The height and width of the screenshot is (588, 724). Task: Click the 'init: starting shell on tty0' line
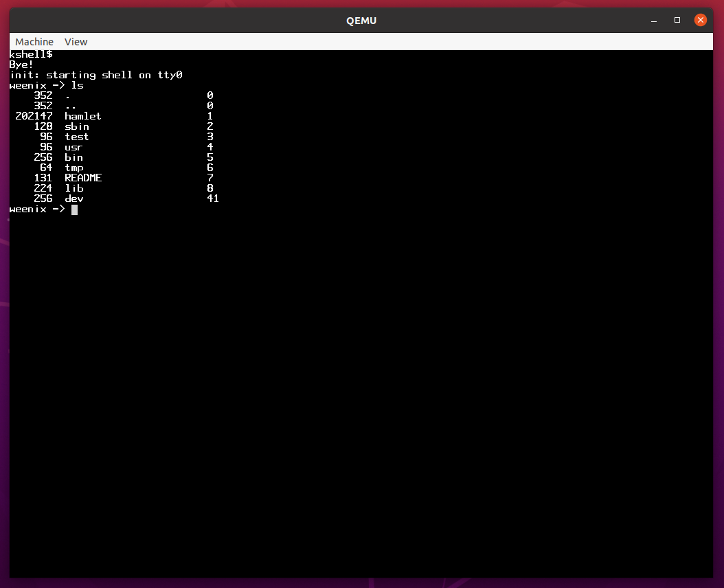point(95,75)
